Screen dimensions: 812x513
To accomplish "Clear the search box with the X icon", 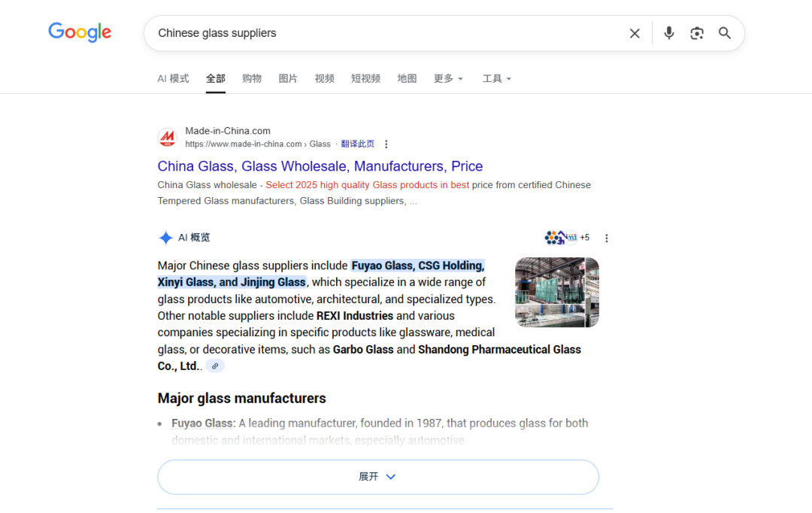I will pyautogui.click(x=635, y=34).
